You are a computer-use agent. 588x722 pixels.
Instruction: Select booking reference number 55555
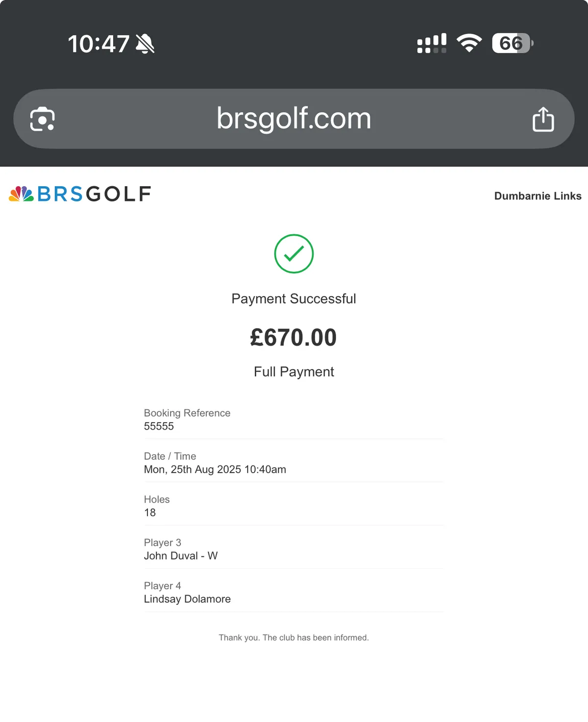pyautogui.click(x=159, y=426)
